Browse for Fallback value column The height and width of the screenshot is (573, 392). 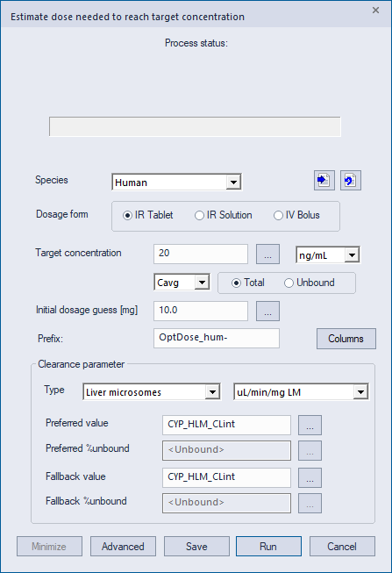[310, 477]
